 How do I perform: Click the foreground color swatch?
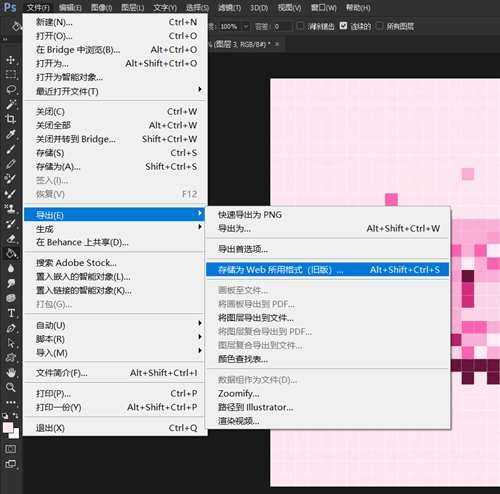(x=7, y=427)
